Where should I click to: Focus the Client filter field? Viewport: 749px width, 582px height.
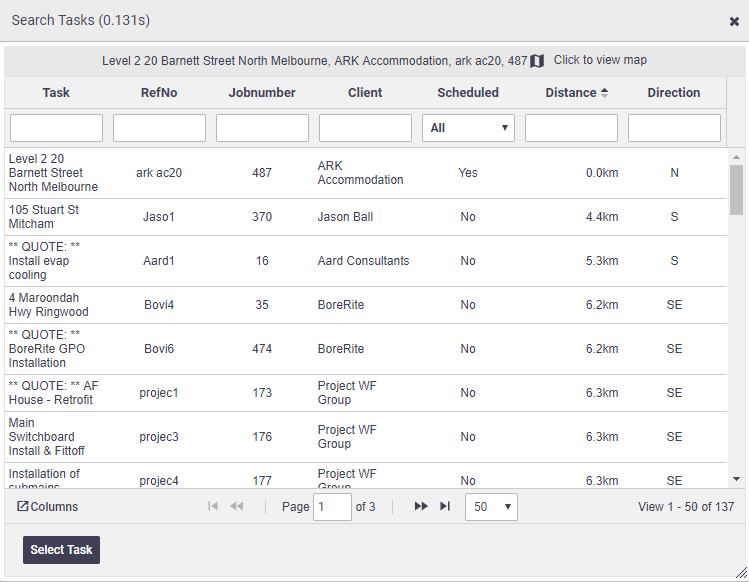point(365,128)
